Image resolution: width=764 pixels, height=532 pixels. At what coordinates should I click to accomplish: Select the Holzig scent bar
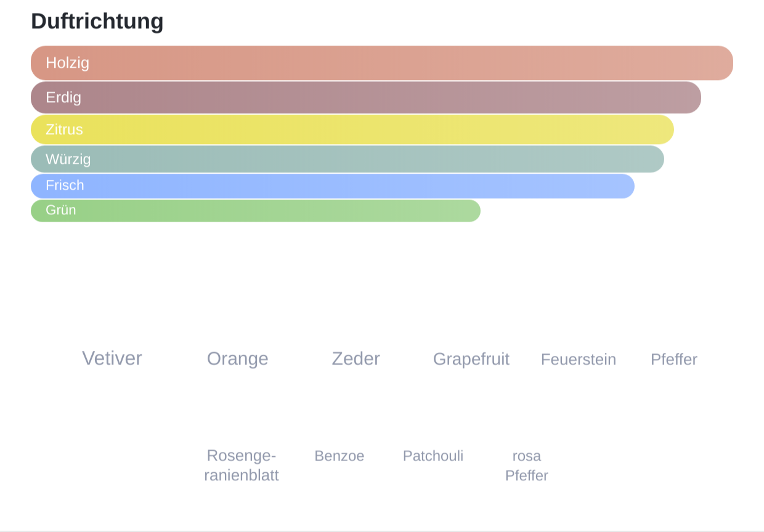(x=382, y=63)
